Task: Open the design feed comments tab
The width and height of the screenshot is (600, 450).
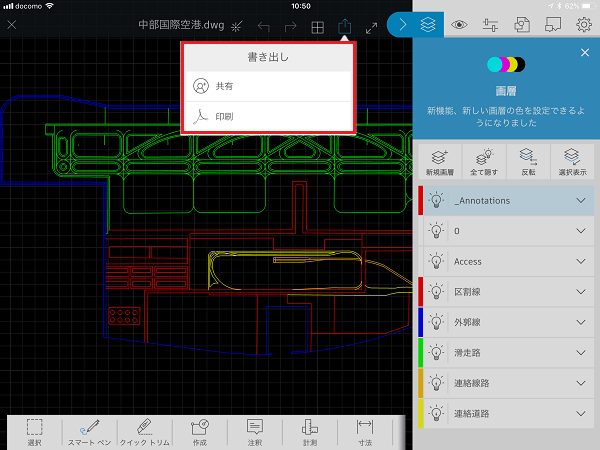Action: click(553, 25)
